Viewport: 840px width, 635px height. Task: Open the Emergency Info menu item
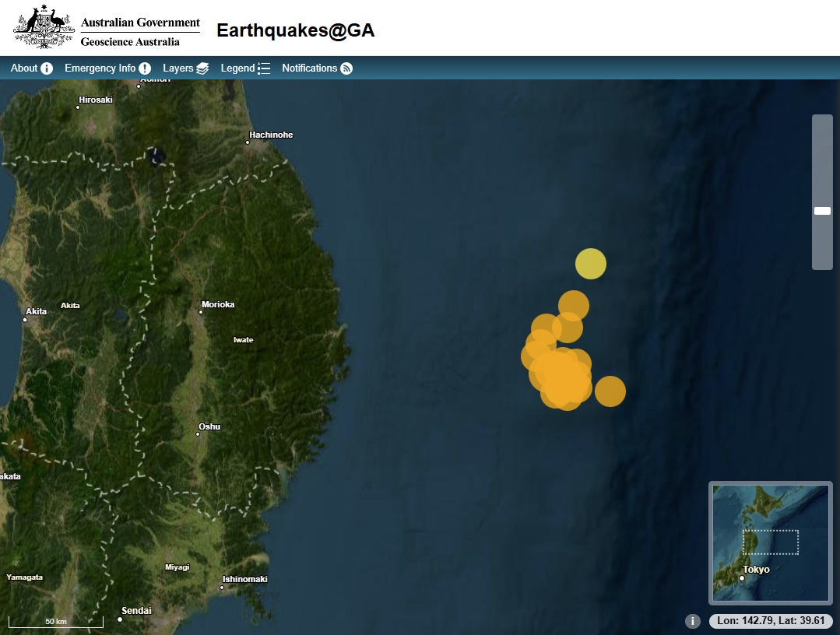point(107,68)
